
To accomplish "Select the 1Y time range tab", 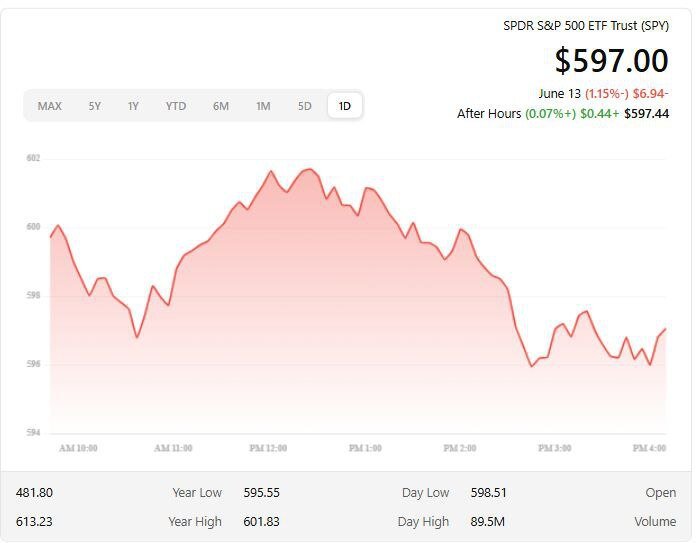I will pyautogui.click(x=133, y=106).
